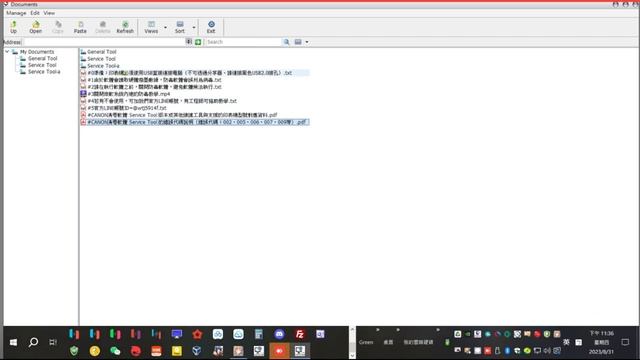Image resolution: width=640 pixels, height=360 pixels.
Task: Open the Edit menu
Action: click(35, 13)
